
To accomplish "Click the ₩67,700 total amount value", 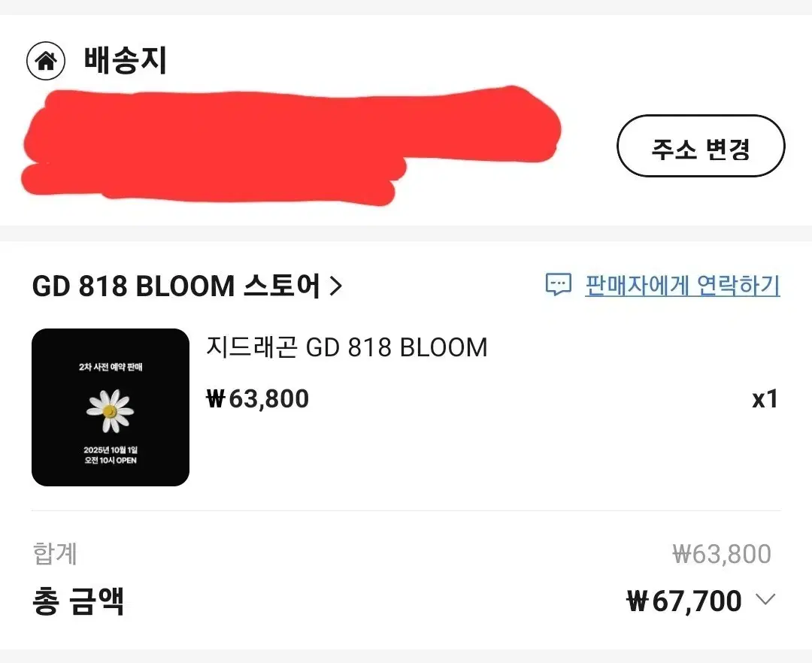I will 682,601.
